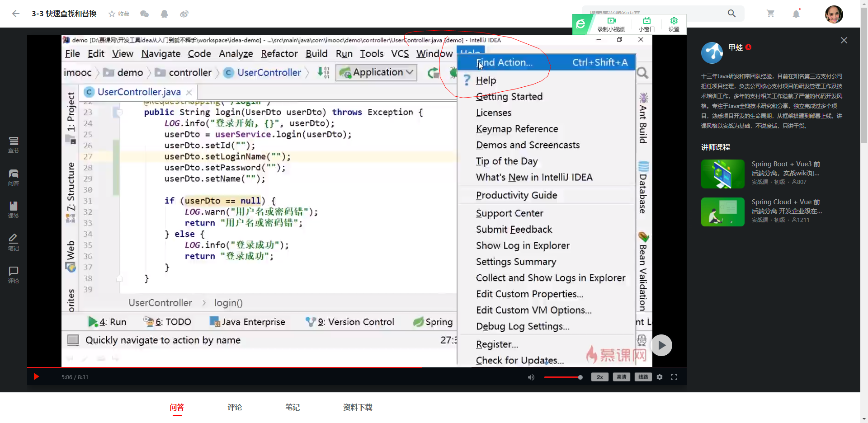Toggle tool window bars status icon
This screenshot has width=868, height=423.
[x=73, y=340]
